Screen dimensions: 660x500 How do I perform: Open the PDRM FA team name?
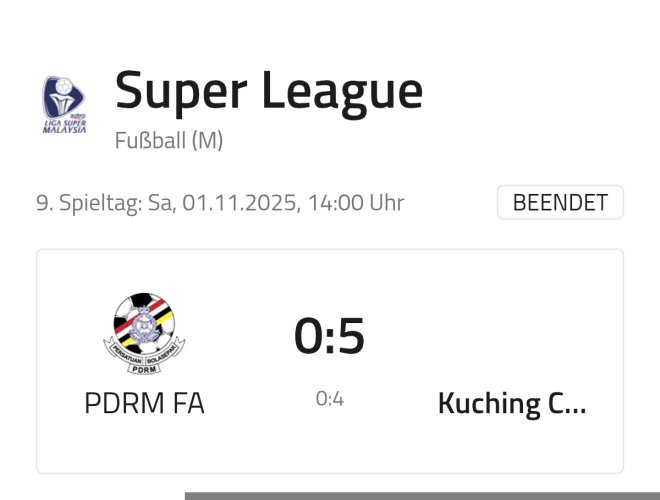[144, 404]
